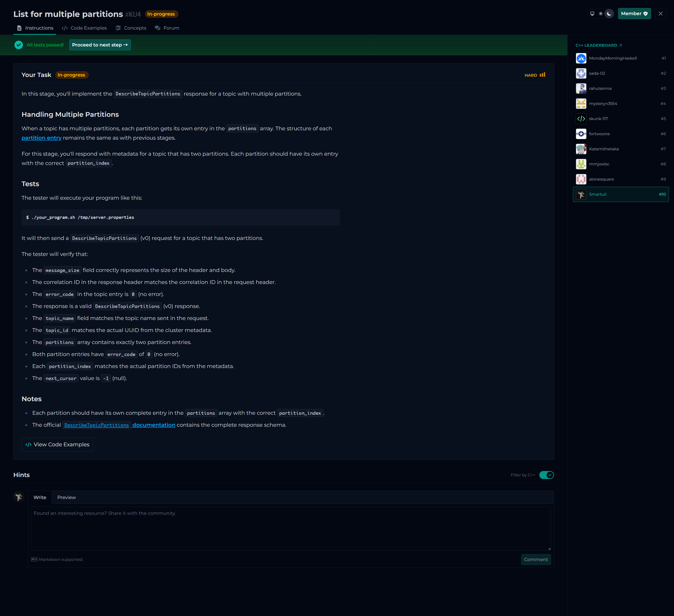Image resolution: width=674 pixels, height=616 pixels.
Task: Toggle Filter by C++ switch
Action: tap(546, 475)
